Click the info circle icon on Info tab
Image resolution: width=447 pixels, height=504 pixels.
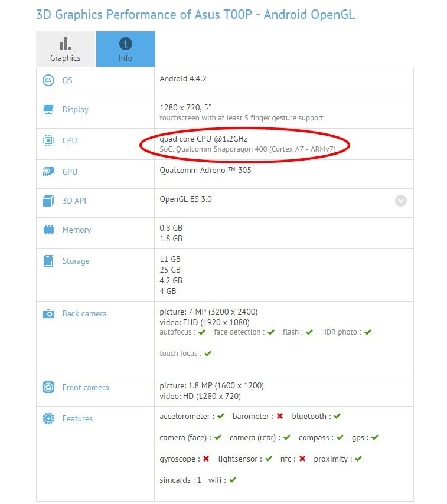tap(125, 44)
